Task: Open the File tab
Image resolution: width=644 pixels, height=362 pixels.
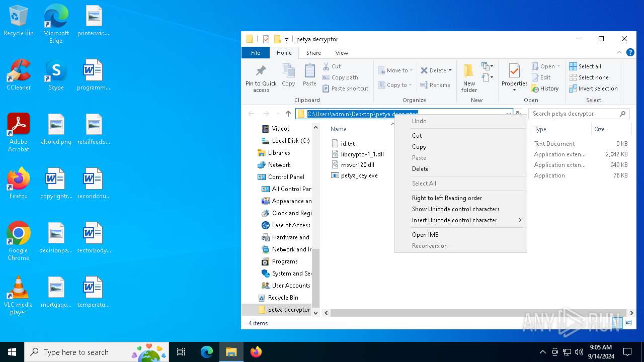Action: click(256, 53)
